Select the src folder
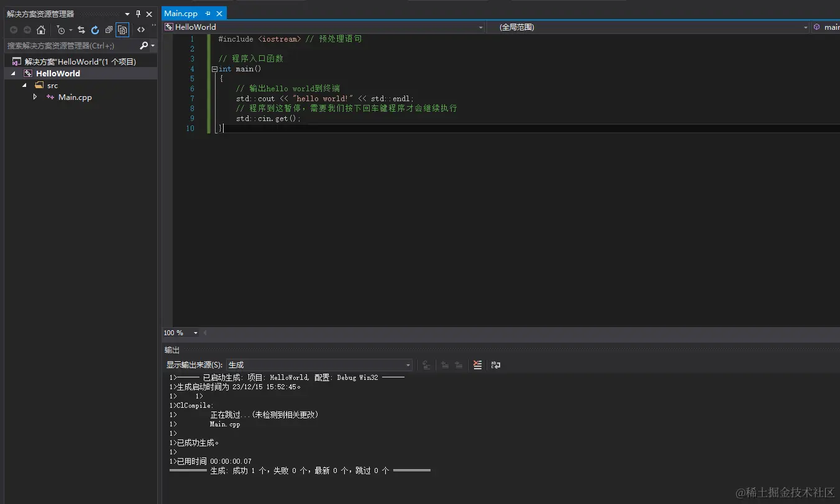Screen dimensions: 840x504 [x=52, y=85]
